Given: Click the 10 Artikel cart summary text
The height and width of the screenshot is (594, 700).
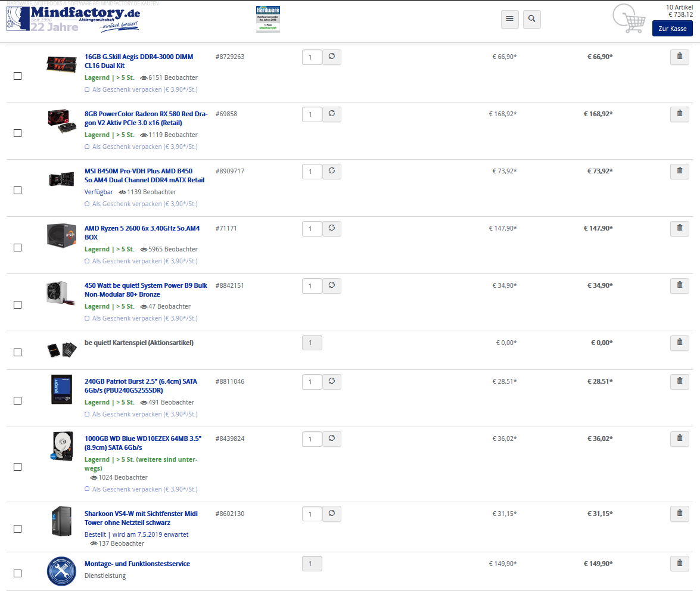Looking at the screenshot, I should pyautogui.click(x=679, y=7).
